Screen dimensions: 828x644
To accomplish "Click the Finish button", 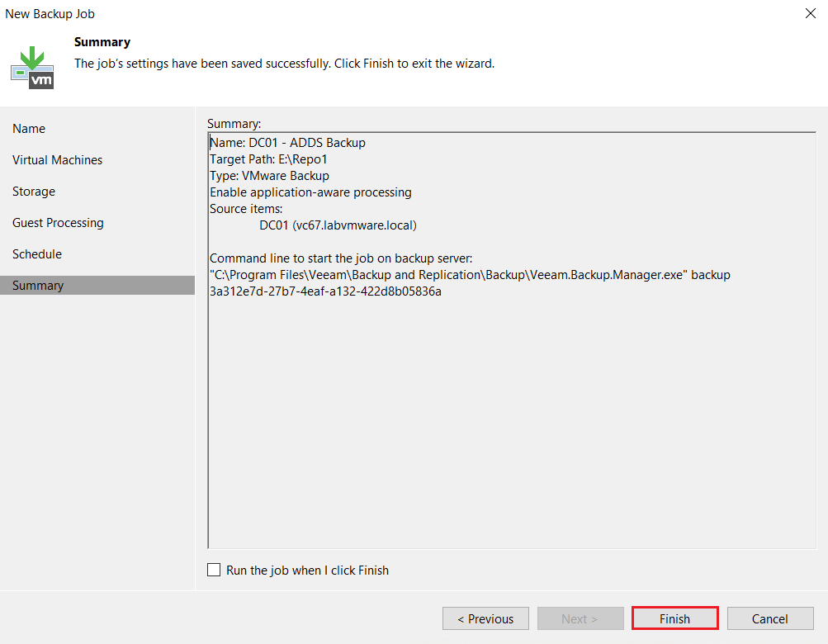I will [674, 618].
